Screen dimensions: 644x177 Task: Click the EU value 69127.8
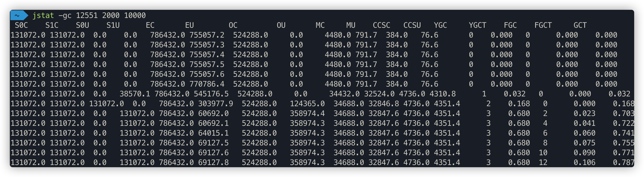213,163
